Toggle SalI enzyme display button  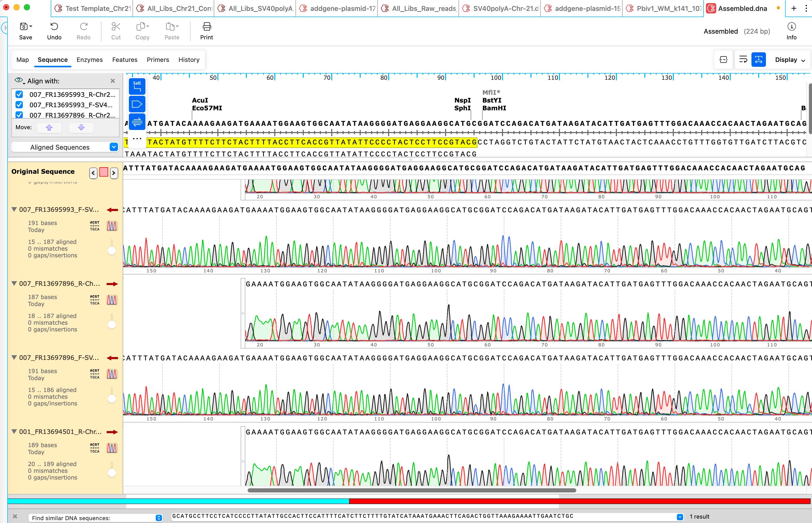[137, 86]
